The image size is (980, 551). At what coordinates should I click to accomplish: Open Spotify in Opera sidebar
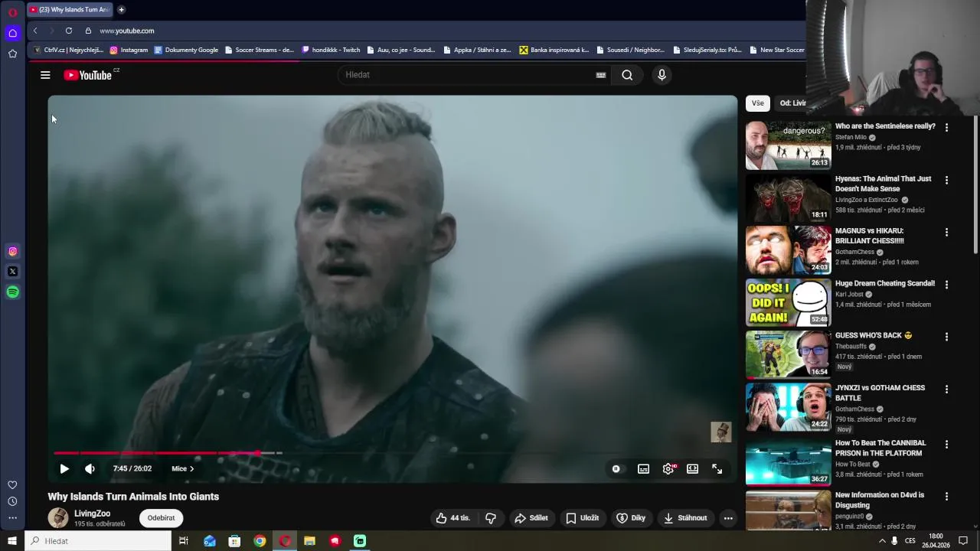tap(12, 292)
